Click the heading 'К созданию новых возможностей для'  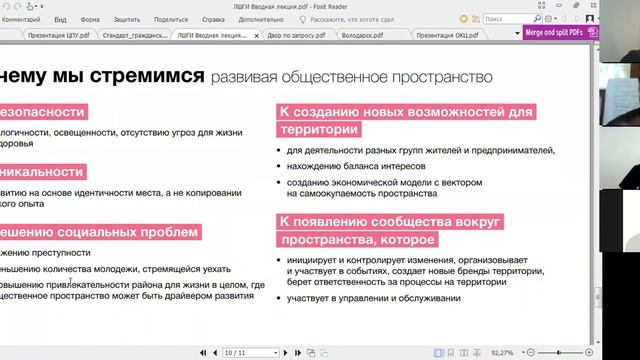pyautogui.click(x=406, y=112)
